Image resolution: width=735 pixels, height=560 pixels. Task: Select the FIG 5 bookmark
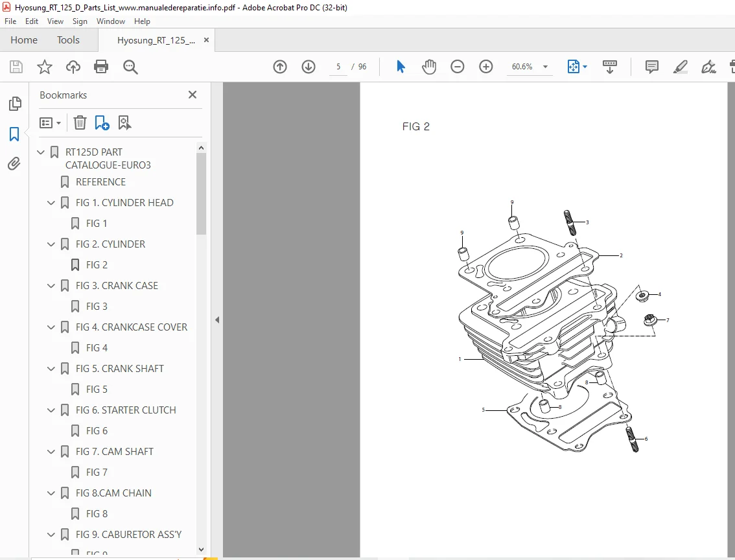point(97,390)
